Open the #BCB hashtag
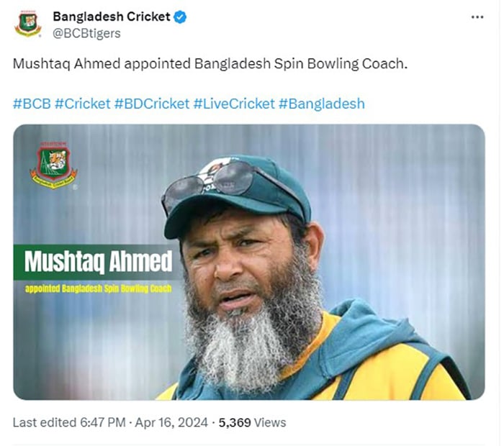The width and height of the screenshot is (504, 446). [x=32, y=104]
